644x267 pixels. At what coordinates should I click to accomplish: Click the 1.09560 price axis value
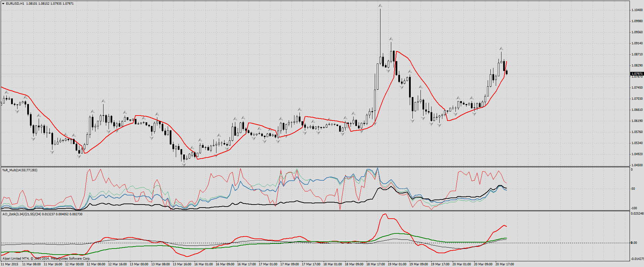pos(637,32)
